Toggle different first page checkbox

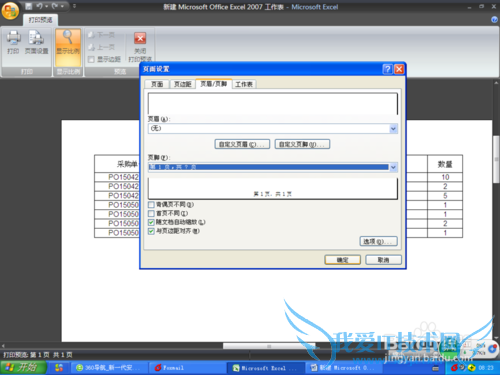151,213
